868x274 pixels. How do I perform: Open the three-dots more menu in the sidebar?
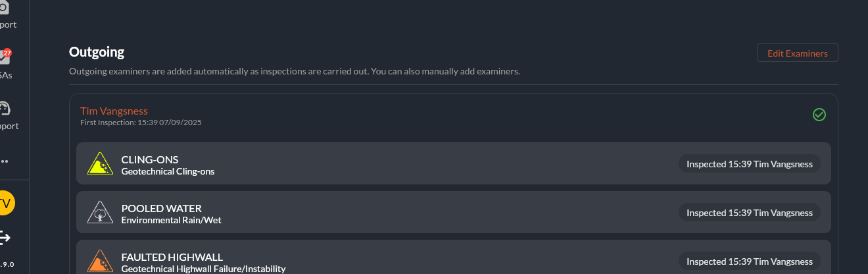pos(5,161)
